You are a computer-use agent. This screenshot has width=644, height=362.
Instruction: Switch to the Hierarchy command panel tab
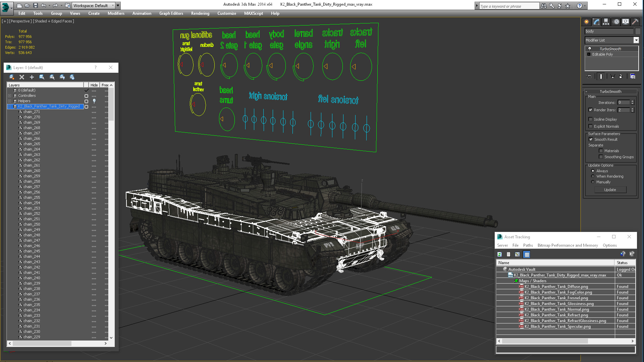pos(606,22)
